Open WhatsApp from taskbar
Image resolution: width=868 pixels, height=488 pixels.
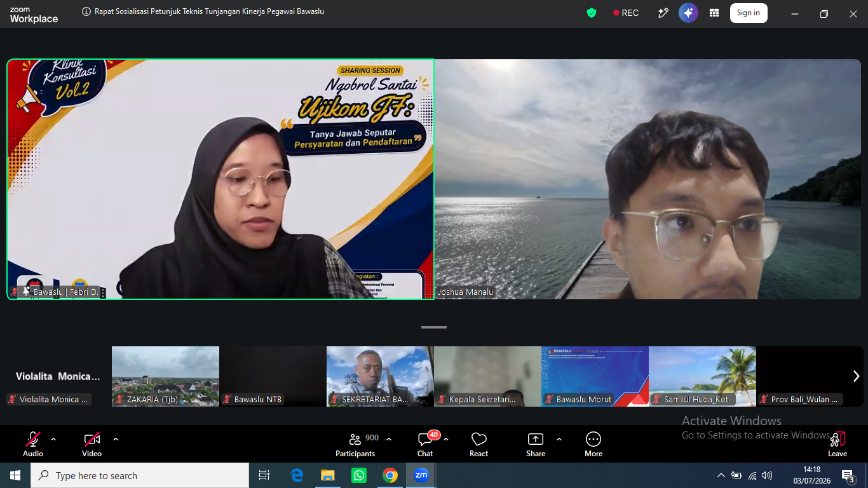point(359,475)
